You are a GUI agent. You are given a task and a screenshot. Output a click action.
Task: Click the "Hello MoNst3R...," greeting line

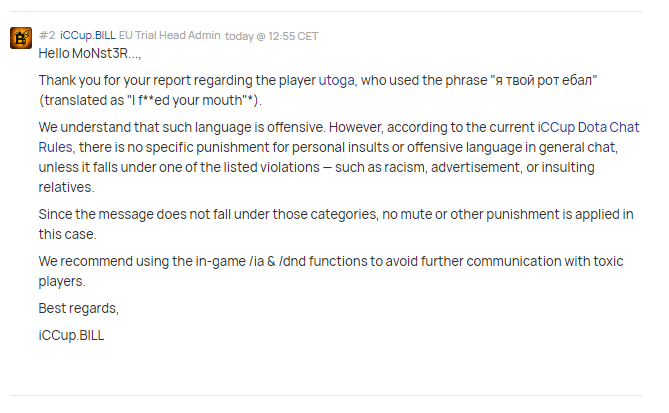(x=90, y=53)
